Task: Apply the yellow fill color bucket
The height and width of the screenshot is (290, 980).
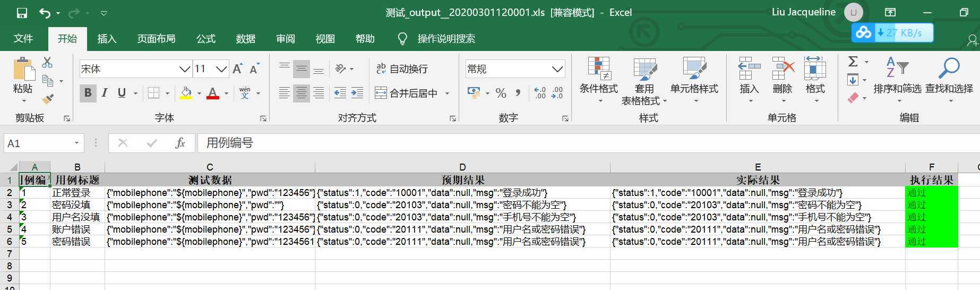Action: (186, 93)
